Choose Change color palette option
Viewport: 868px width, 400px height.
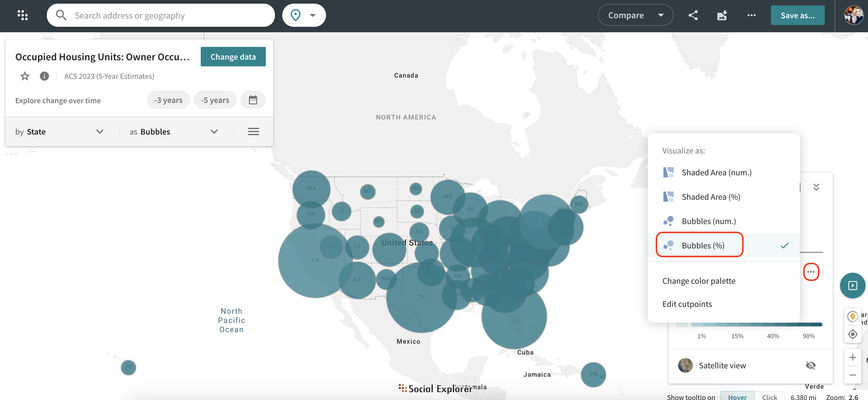699,281
